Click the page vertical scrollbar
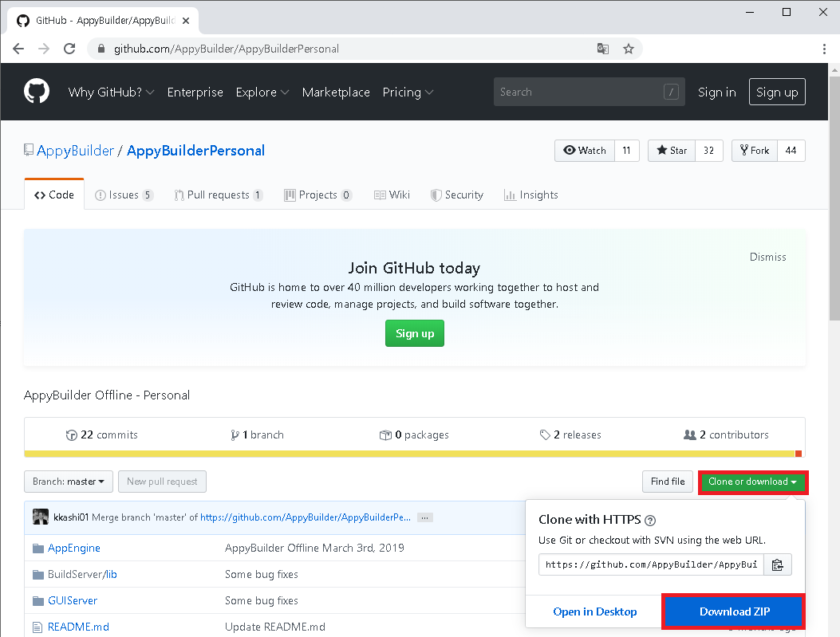 click(x=834, y=198)
